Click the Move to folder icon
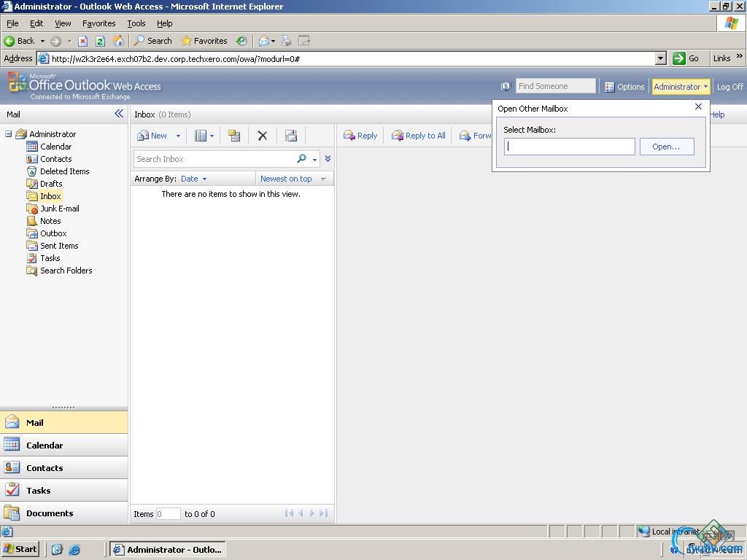This screenshot has height=560, width=747. [x=234, y=136]
